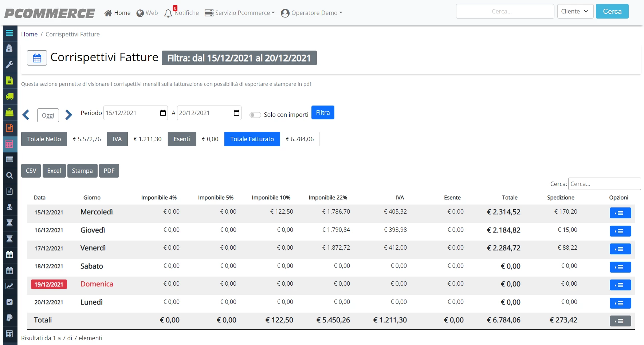Follow the Home breadcrumb link
Image resolution: width=644 pixels, height=345 pixels.
click(x=29, y=34)
